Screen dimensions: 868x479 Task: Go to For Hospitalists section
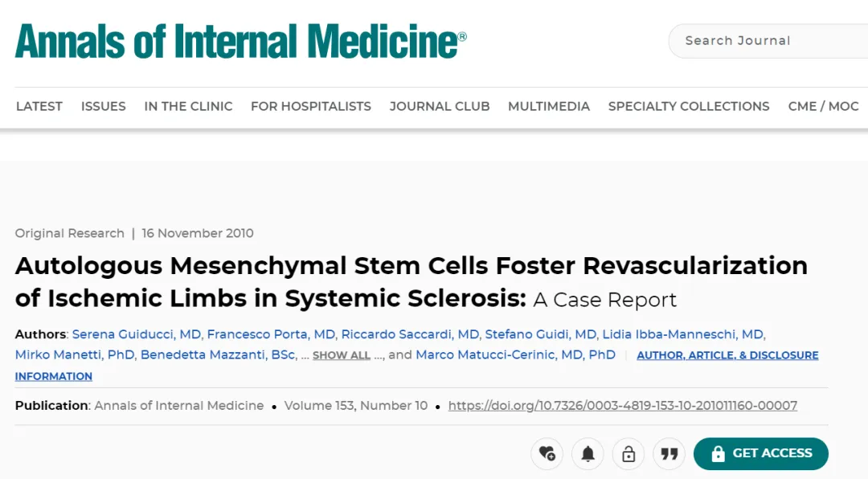pos(311,106)
